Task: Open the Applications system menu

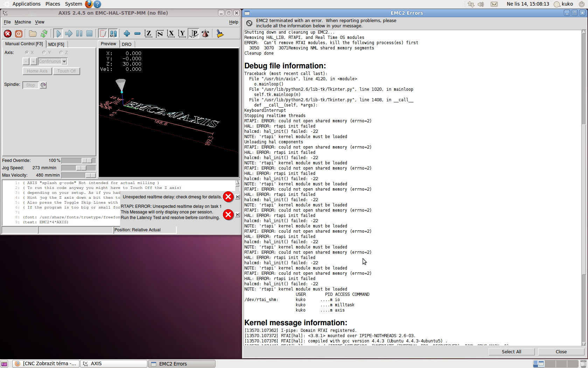Action: 26,4
